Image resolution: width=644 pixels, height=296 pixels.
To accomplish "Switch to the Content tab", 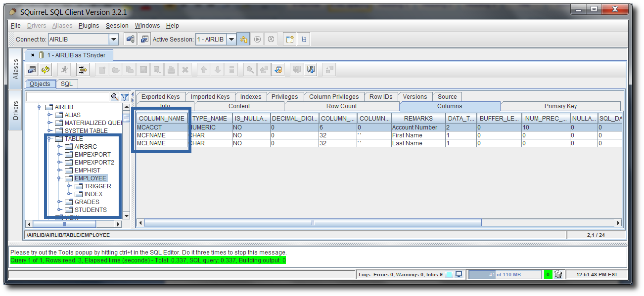I will (239, 106).
